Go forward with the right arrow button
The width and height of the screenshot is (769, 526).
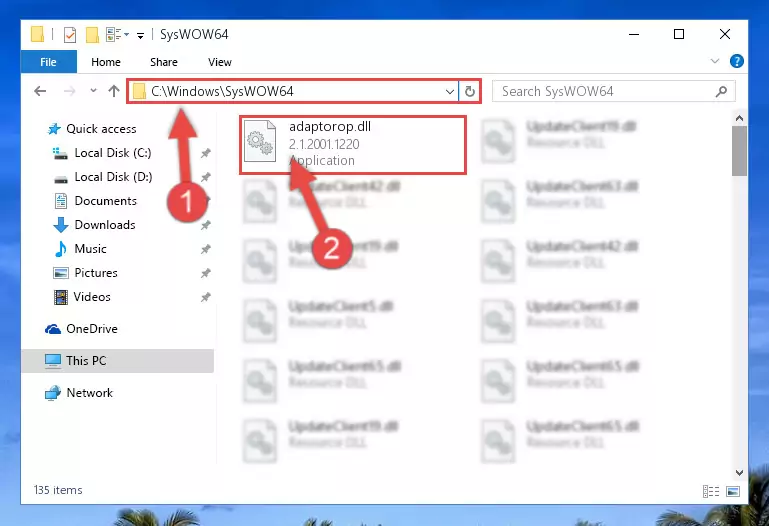point(70,91)
